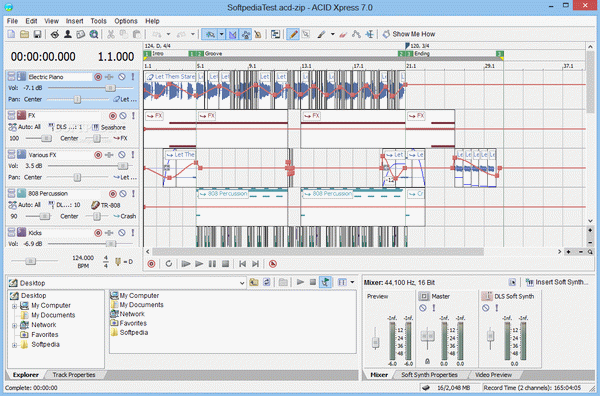Switch to Video Preview tab
Screen dimensions: 600x396
[493, 375]
